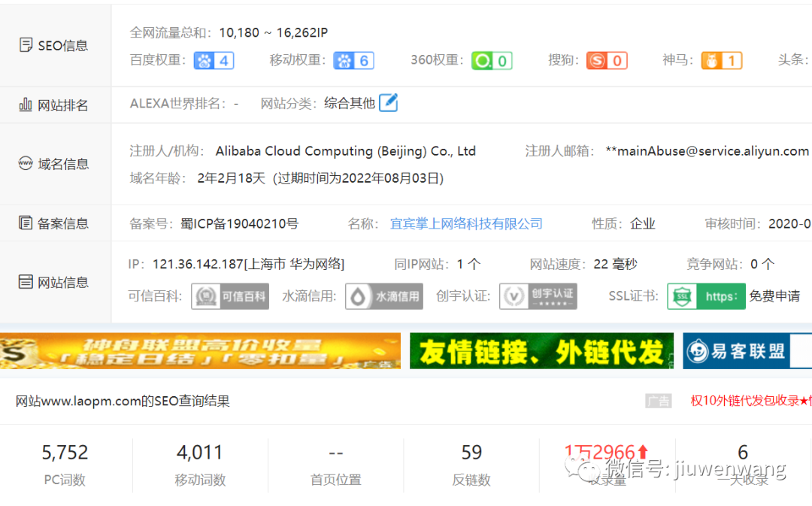Click the 性质 value 企业
This screenshot has width=812, height=506.
point(643,224)
